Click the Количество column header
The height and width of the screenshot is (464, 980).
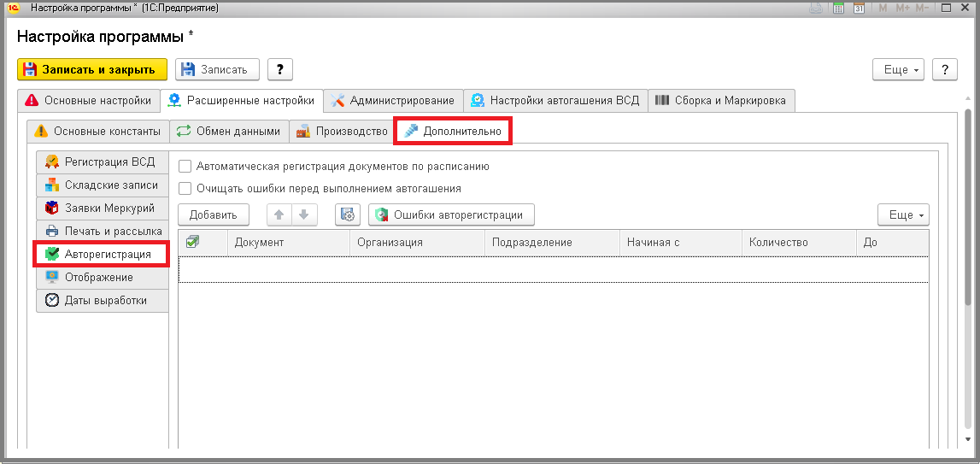[799, 242]
